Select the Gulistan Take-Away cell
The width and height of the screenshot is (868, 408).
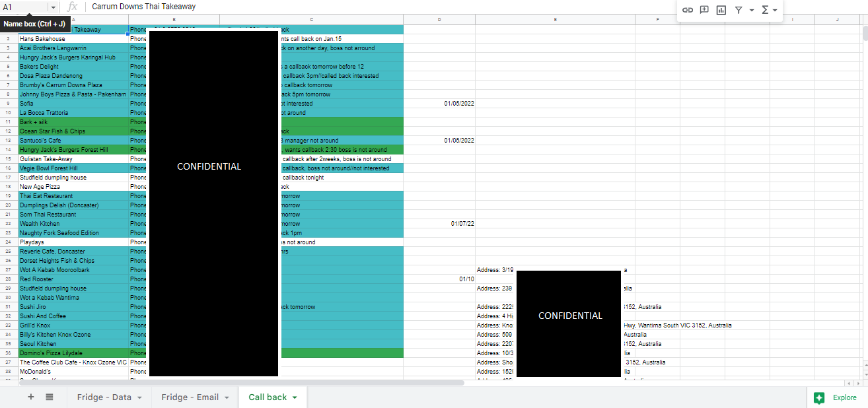(73, 159)
